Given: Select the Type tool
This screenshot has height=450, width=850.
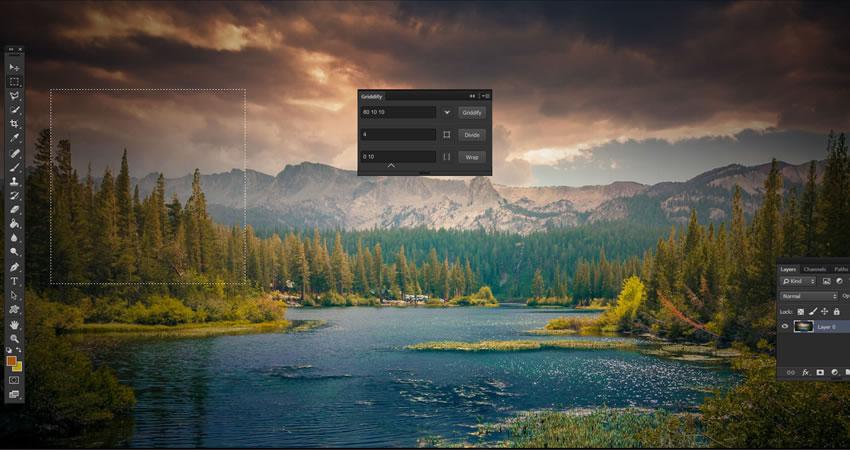Looking at the screenshot, I should point(14,281).
